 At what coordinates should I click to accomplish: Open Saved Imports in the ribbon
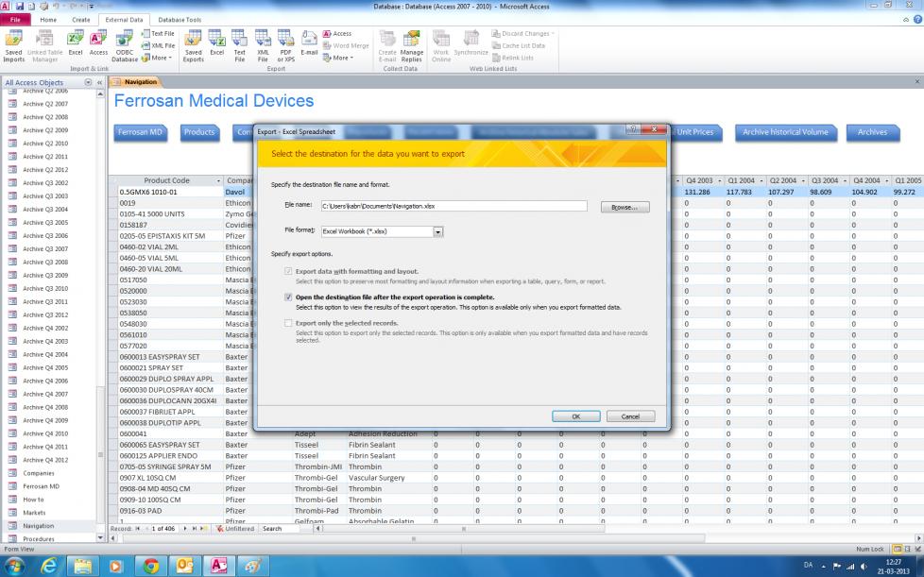(x=13, y=46)
